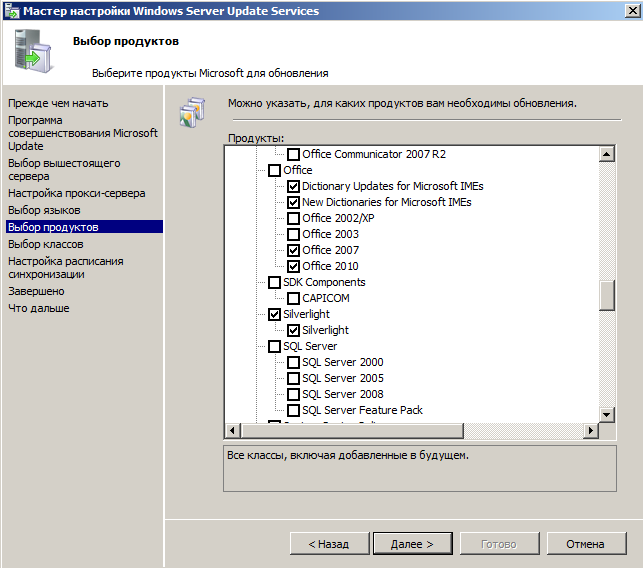Click the wizard title bar icon
Screen dimensions: 643x568
tap(11, 11)
